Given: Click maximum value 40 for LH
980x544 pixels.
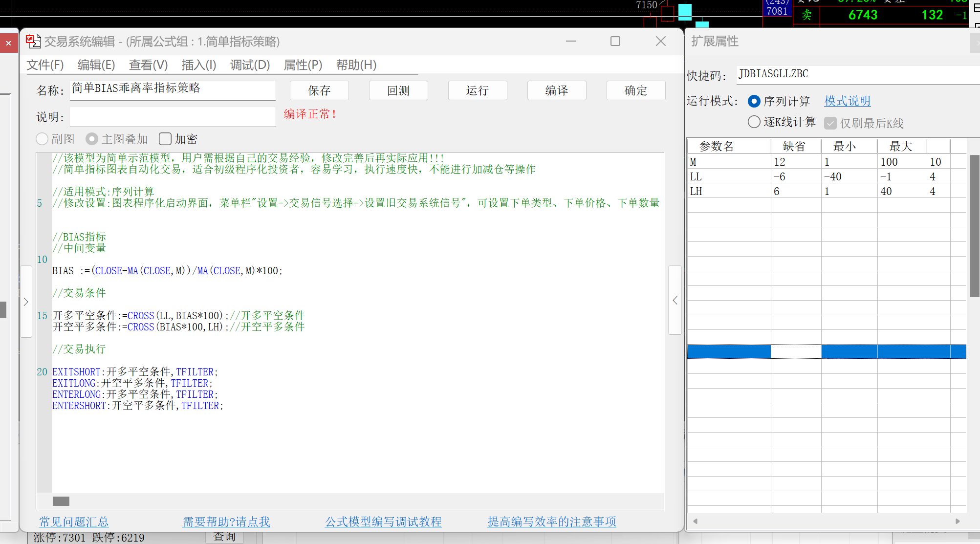Looking at the screenshot, I should (902, 191).
